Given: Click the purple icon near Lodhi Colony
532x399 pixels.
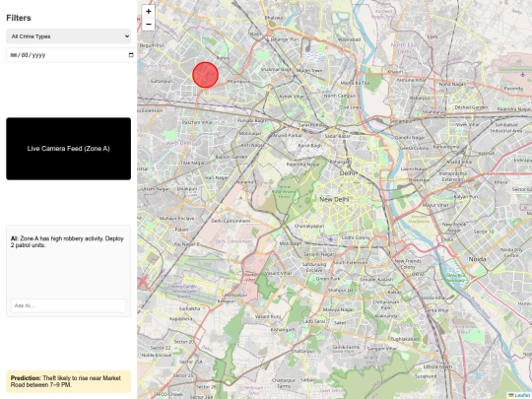Looking at the screenshot, I should point(331,239).
